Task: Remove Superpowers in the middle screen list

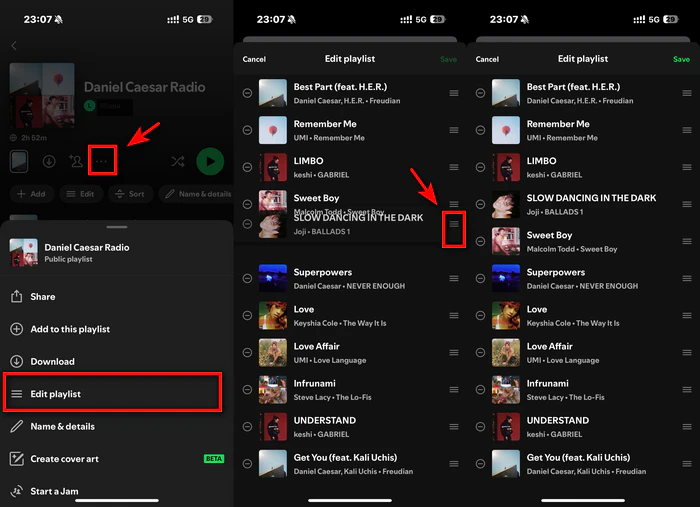Action: (247, 278)
